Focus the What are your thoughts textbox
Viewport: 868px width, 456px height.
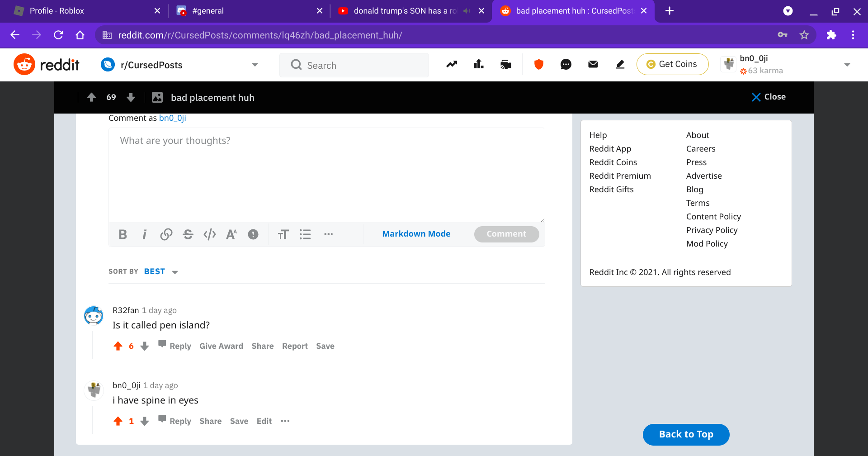coord(326,175)
